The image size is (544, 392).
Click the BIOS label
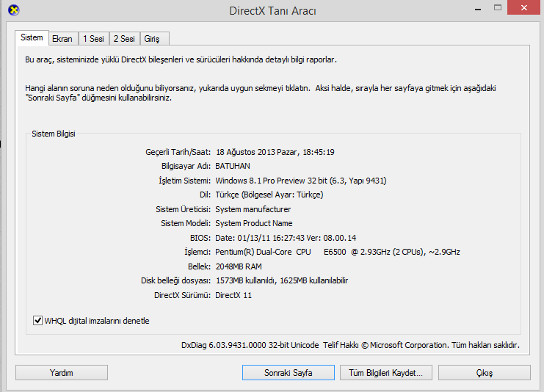(x=200, y=238)
